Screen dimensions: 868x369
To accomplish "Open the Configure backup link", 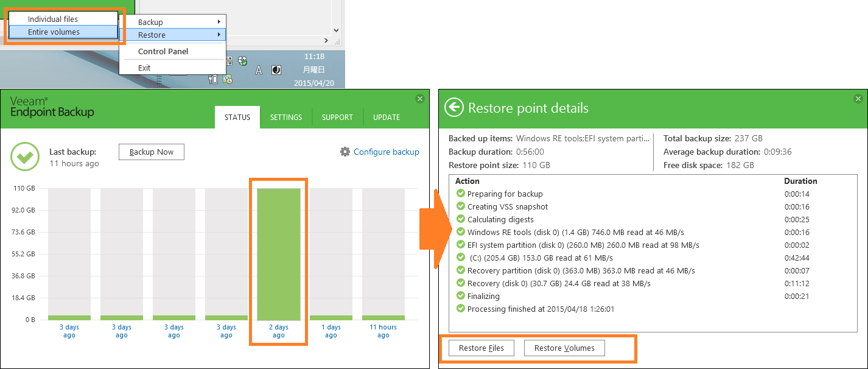I will [387, 152].
